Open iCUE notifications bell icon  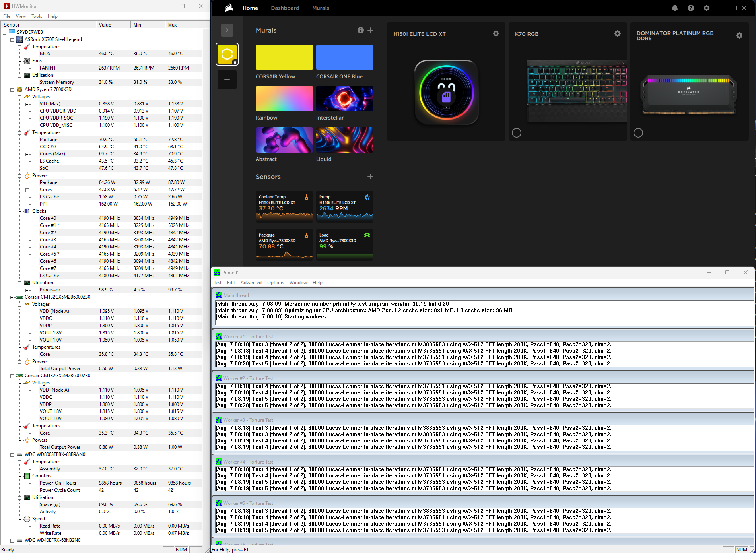[x=675, y=8]
